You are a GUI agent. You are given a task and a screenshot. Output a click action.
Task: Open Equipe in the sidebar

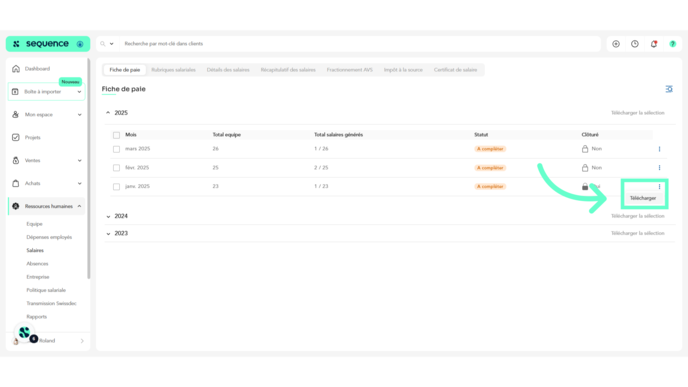(x=34, y=224)
